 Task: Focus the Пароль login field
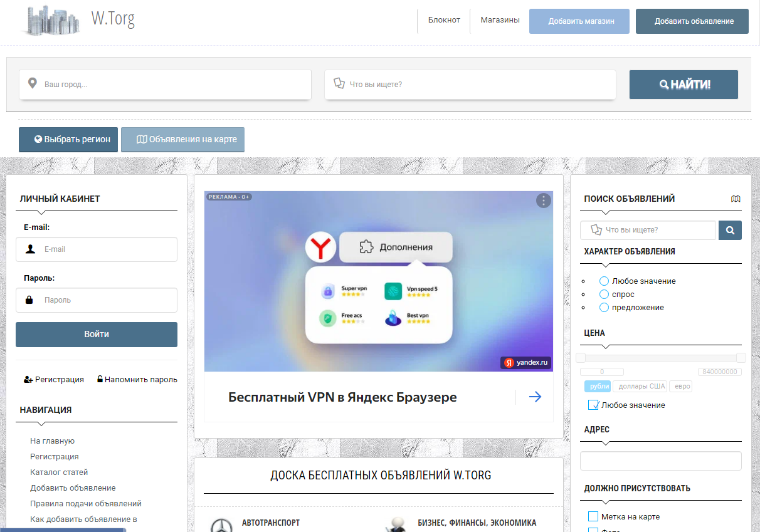pos(97,300)
